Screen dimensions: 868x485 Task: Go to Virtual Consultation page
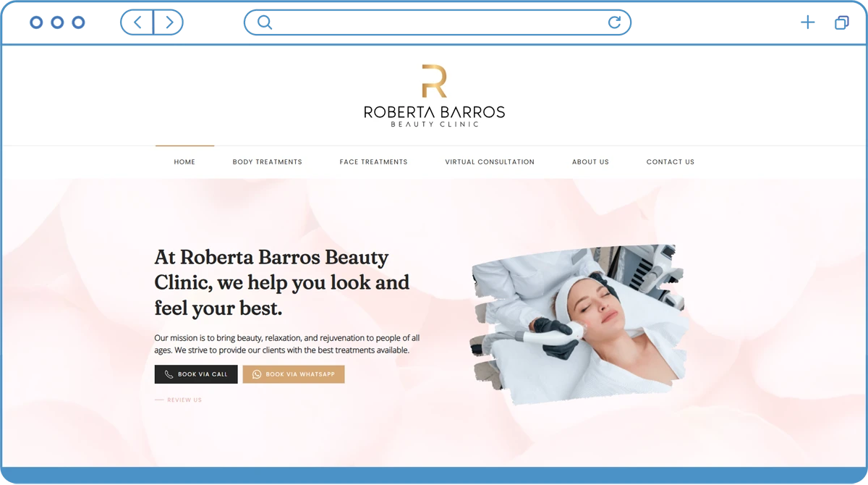point(490,162)
